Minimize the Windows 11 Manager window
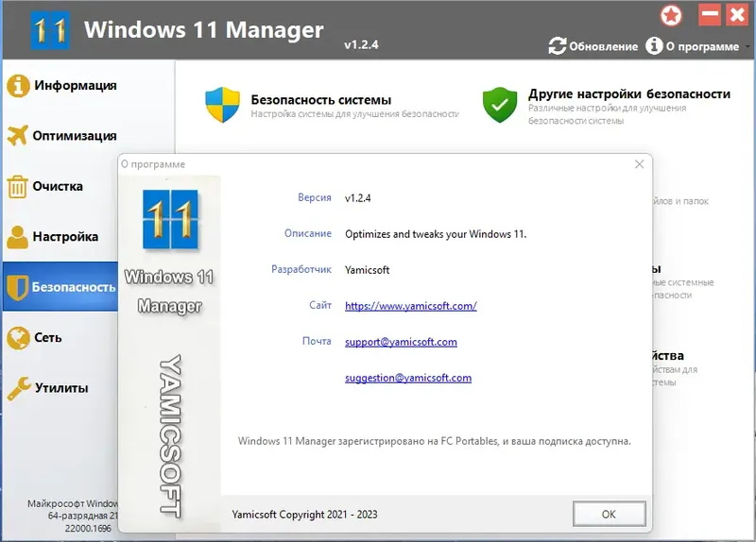The image size is (756, 542). [710, 15]
